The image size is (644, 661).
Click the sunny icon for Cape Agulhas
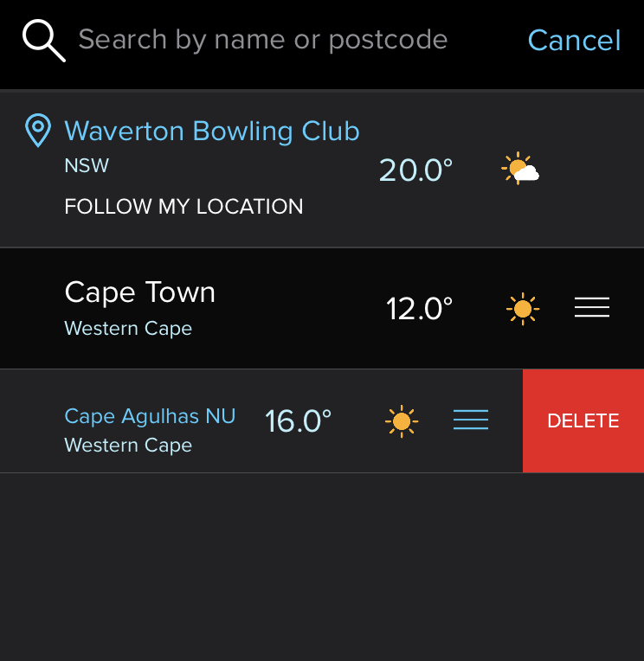point(402,421)
